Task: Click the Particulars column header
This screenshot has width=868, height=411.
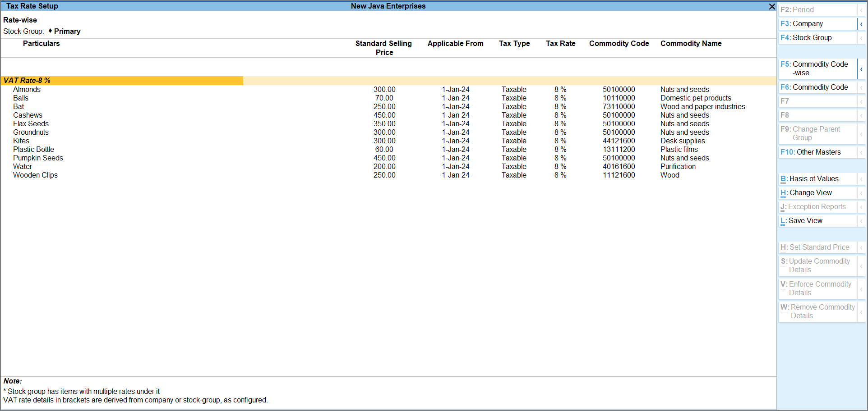Action: (41, 43)
